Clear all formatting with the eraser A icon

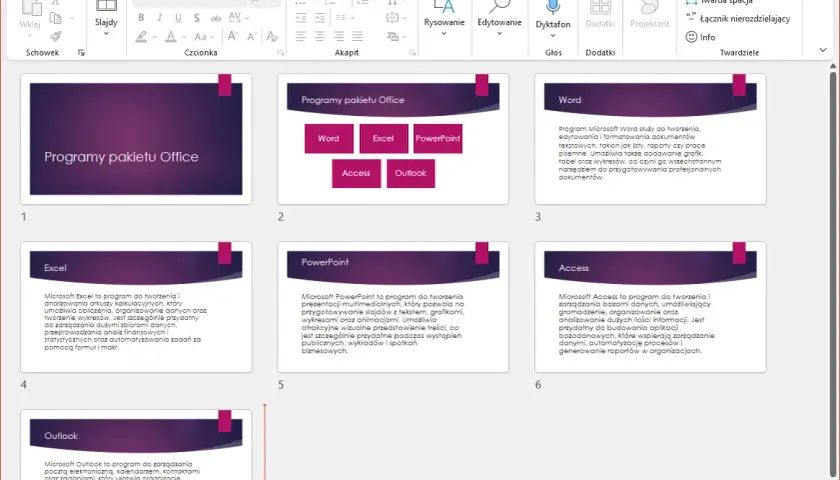tap(272, 36)
